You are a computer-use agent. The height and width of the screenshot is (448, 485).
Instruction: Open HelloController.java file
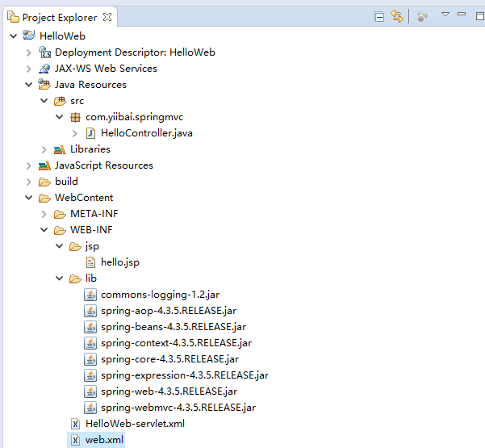146,133
